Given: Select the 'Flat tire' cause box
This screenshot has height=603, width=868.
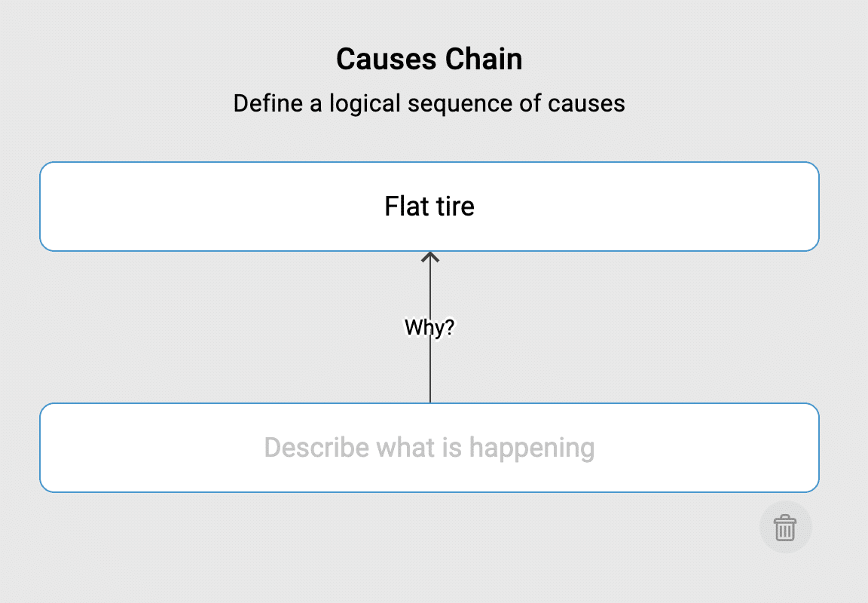Looking at the screenshot, I should click(226, 207).
